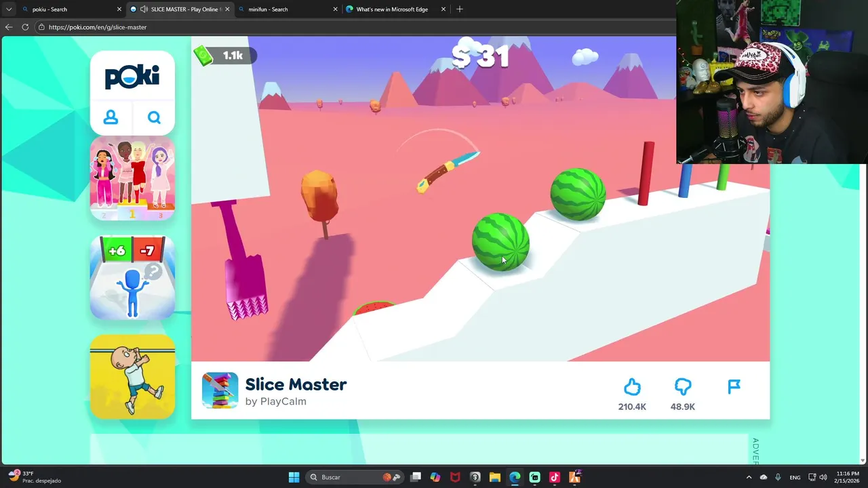Dislike Slice Master with thumbs down

pyautogui.click(x=683, y=387)
